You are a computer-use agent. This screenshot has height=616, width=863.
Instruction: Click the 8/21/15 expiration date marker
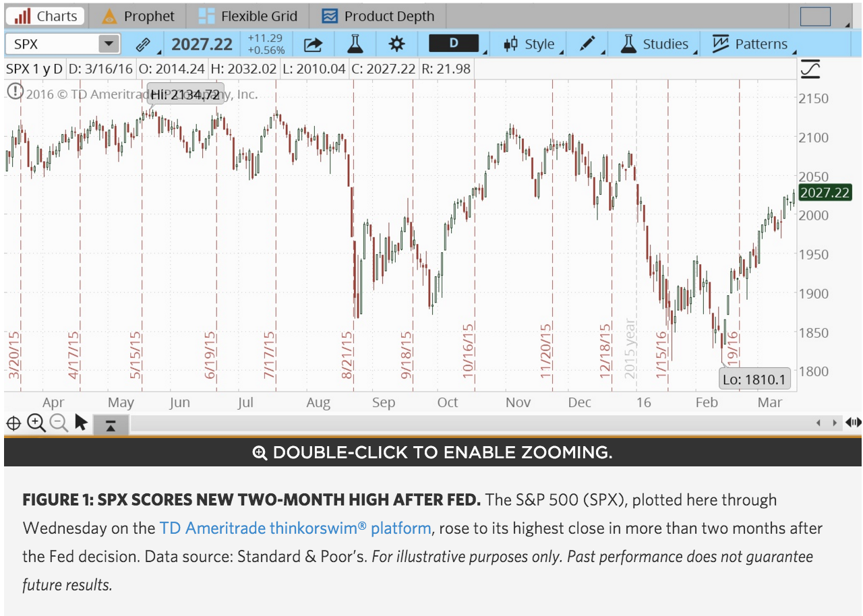pyautogui.click(x=348, y=355)
